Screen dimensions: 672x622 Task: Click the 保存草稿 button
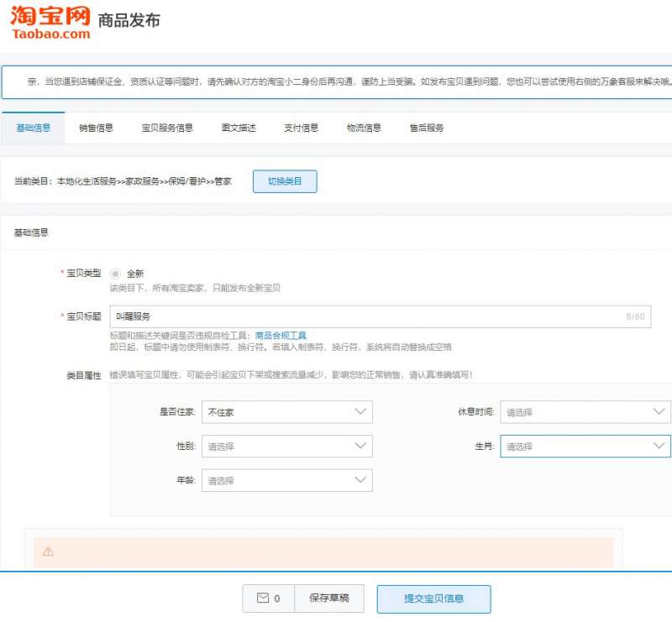click(x=328, y=598)
